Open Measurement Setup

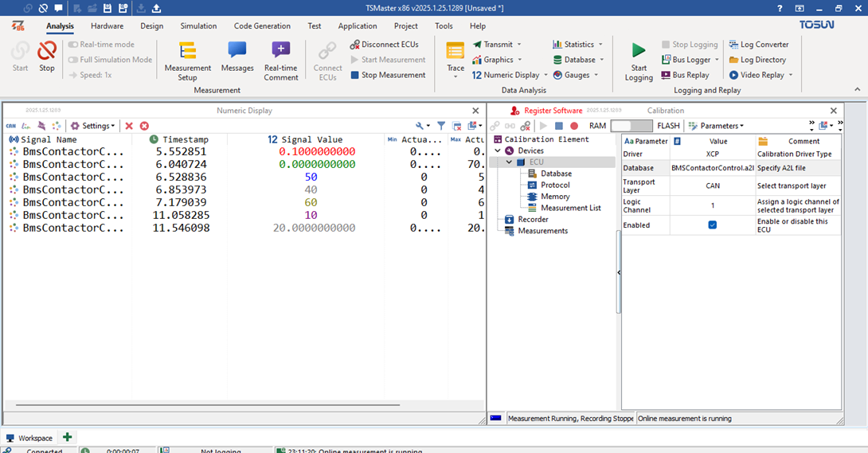coord(188,61)
